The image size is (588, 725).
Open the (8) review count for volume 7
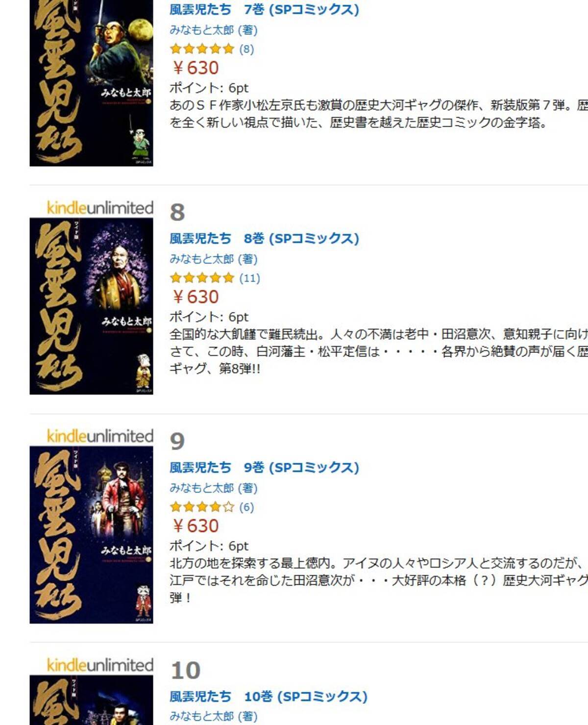coord(246,49)
